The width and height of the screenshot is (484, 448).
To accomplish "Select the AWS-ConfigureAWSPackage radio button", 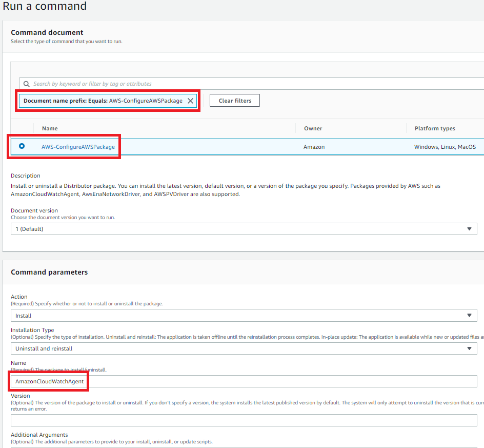I will [x=22, y=146].
